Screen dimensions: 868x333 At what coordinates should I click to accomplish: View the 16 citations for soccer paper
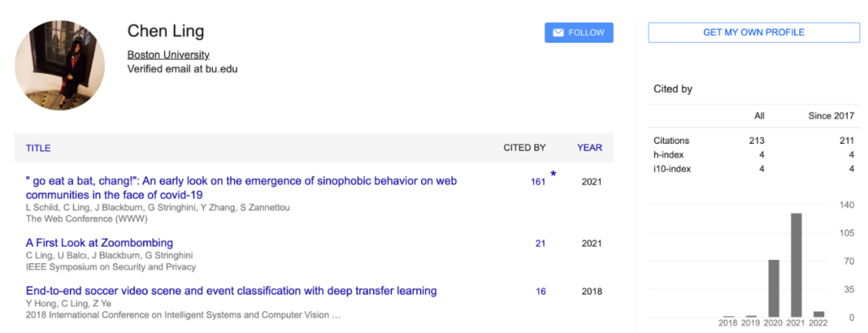coord(540,291)
